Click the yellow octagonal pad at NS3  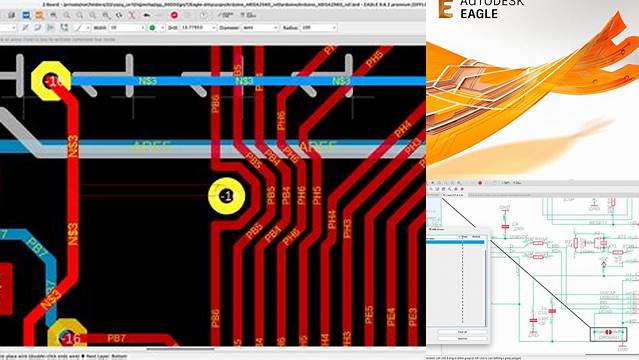(x=51, y=81)
